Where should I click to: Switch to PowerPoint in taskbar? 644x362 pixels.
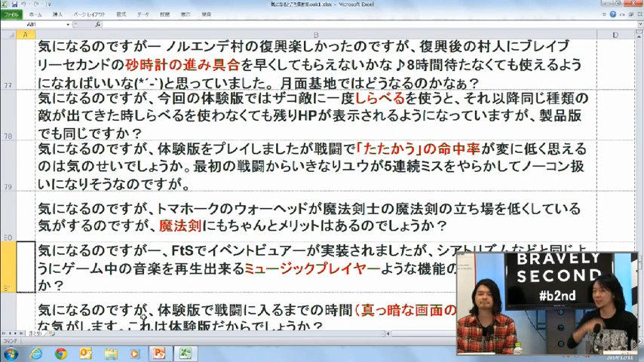(x=159, y=354)
